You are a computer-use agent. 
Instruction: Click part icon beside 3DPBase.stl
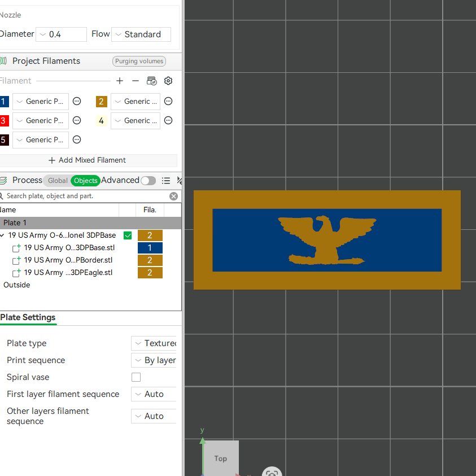[x=16, y=248]
